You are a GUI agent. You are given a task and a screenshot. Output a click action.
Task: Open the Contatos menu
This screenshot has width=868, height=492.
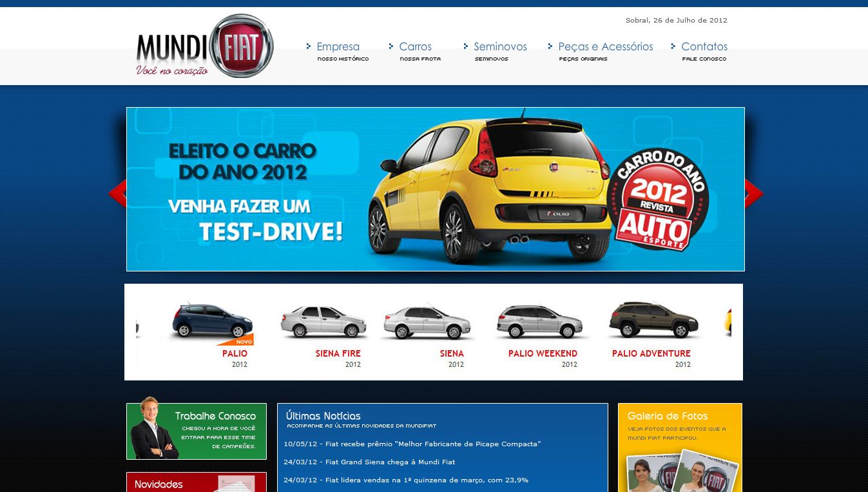704,46
